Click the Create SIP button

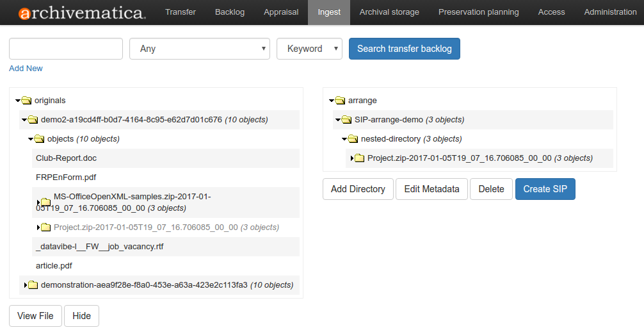tap(545, 189)
